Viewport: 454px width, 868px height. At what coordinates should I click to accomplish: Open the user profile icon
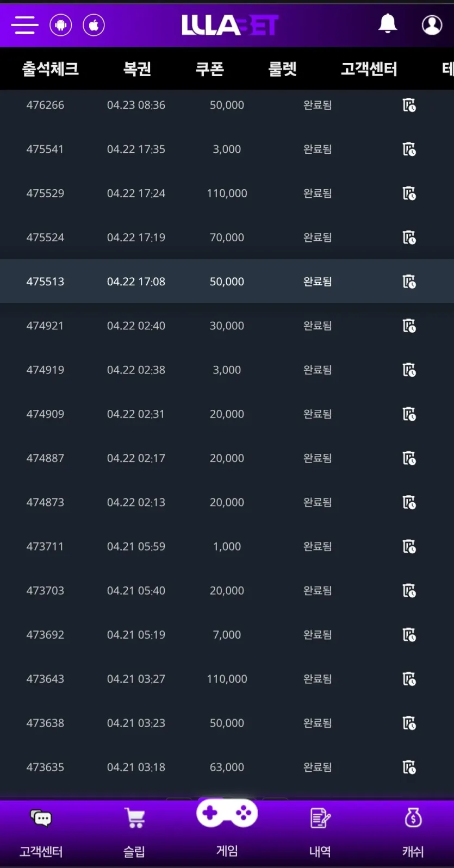click(432, 24)
